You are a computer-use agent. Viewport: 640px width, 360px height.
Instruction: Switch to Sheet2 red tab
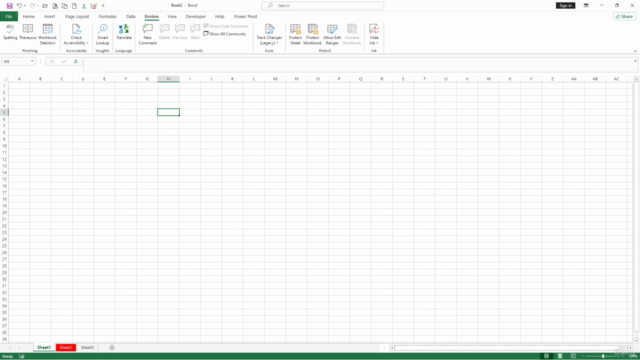(66, 347)
